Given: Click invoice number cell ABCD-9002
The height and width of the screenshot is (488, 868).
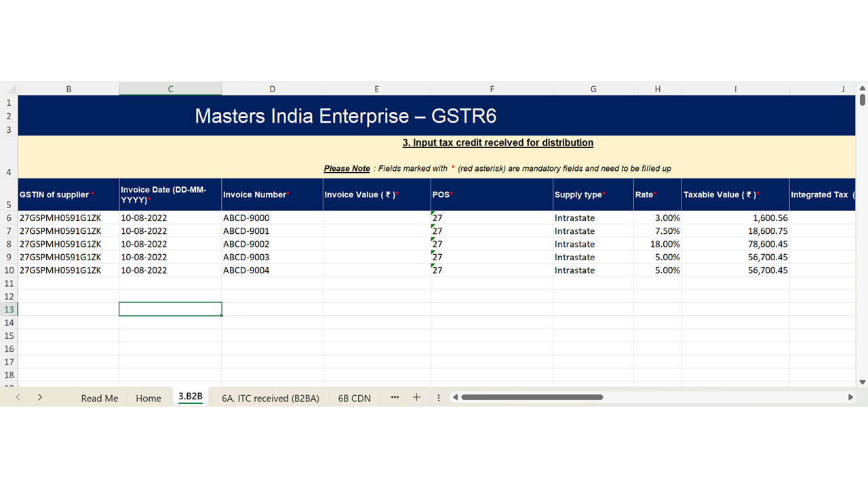Looking at the screenshot, I should [x=272, y=244].
